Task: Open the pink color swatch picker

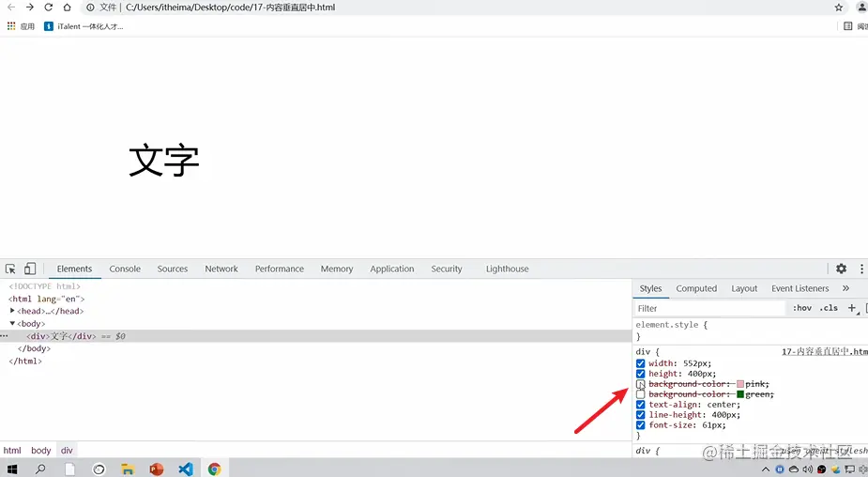Action: (740, 384)
